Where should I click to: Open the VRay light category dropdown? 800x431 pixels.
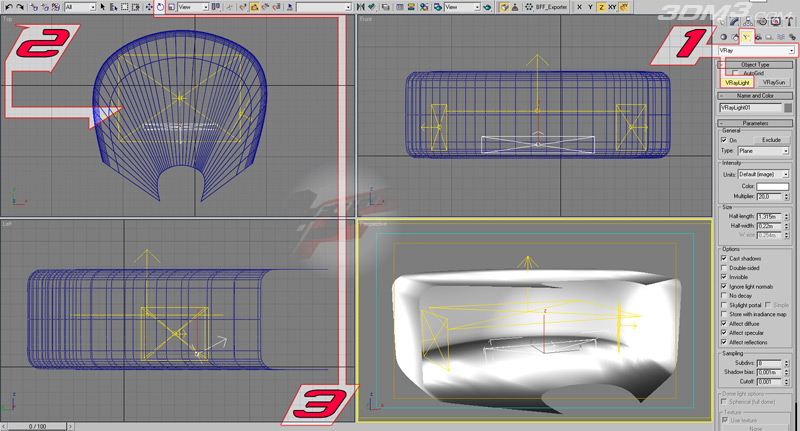point(790,50)
